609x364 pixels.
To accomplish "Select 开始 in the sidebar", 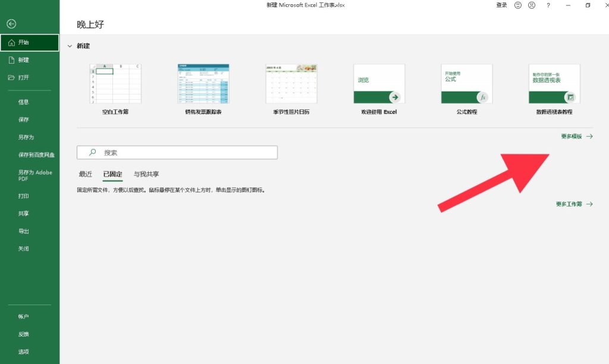I will click(30, 42).
